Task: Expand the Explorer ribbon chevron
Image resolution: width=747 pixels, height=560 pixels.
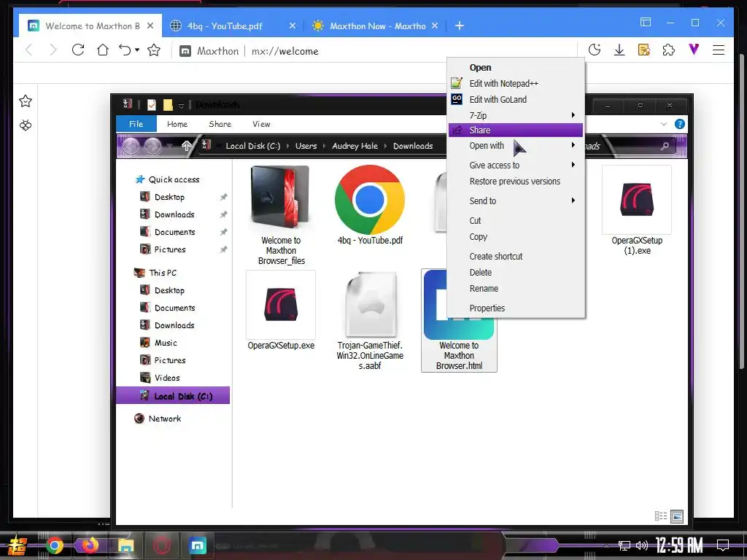Action: [x=664, y=124]
